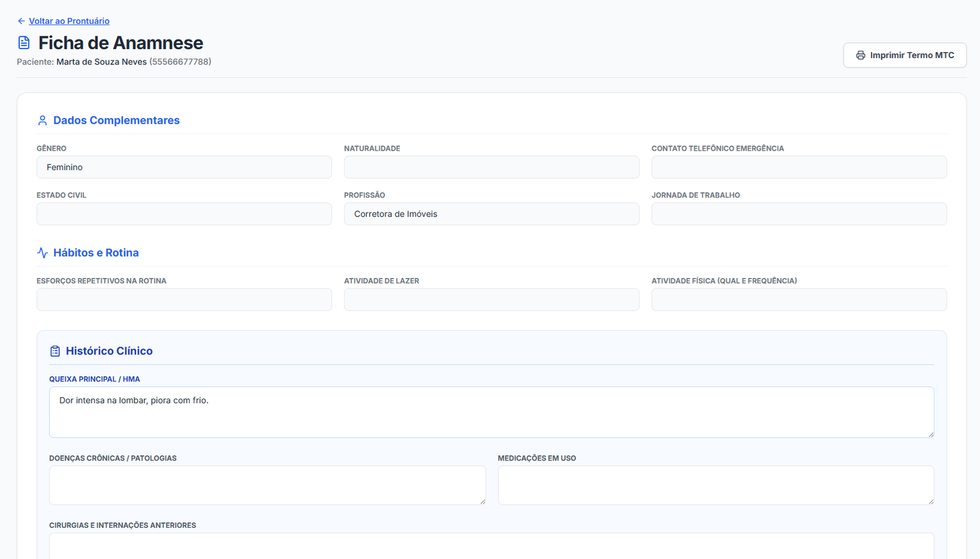Click the Jornada de Trabalho field

799,214
